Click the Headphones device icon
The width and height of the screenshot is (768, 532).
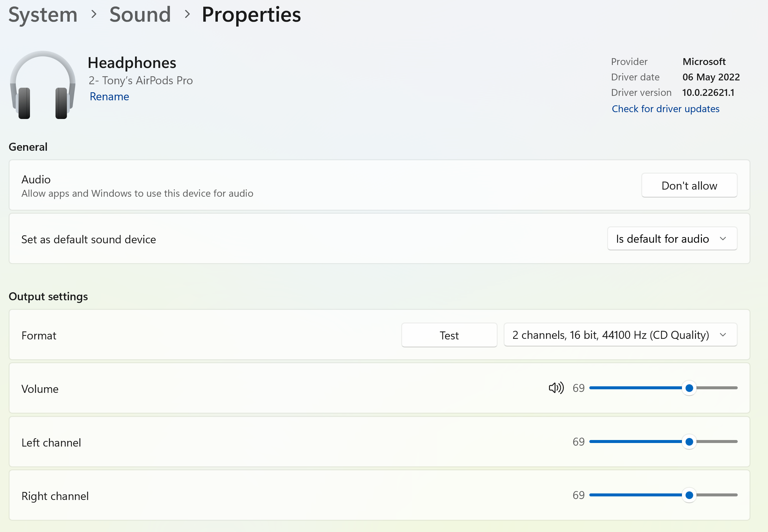(x=43, y=85)
